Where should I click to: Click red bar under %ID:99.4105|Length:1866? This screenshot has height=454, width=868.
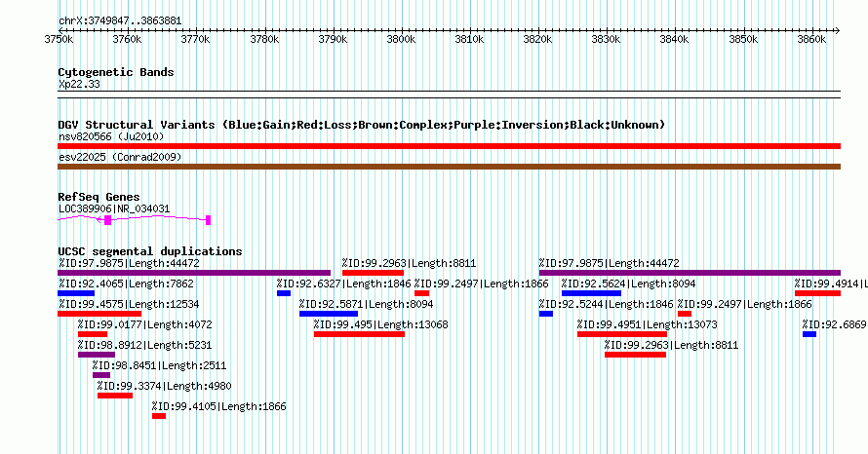159,416
